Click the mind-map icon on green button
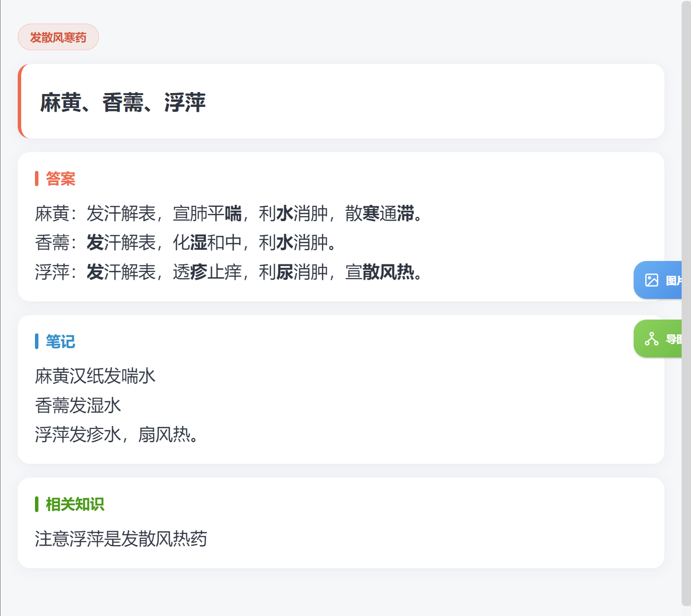 652,339
